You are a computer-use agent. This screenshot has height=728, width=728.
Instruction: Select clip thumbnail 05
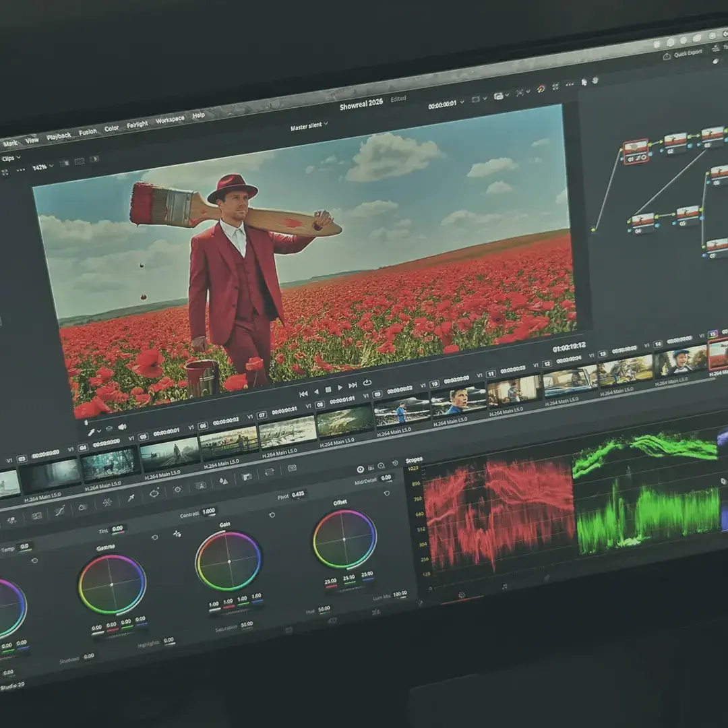point(169,454)
